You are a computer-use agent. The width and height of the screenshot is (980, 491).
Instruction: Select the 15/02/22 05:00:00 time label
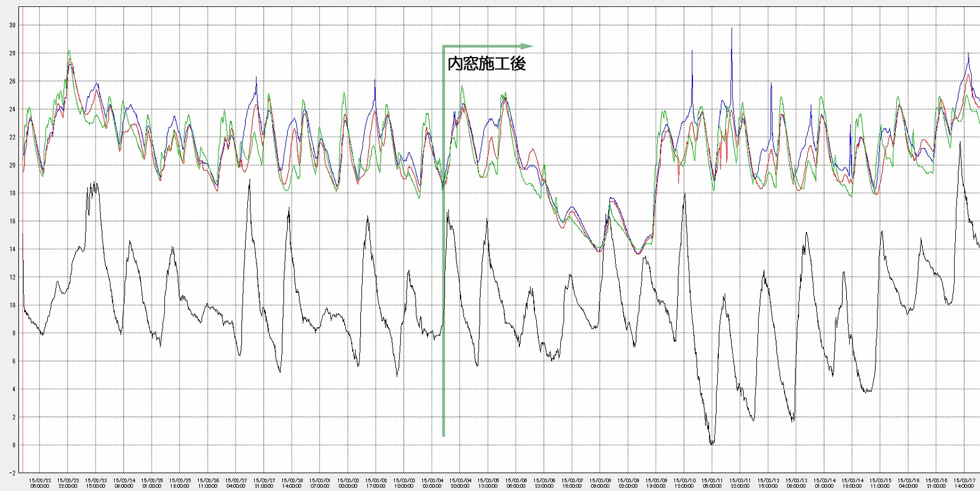[x=40, y=483]
